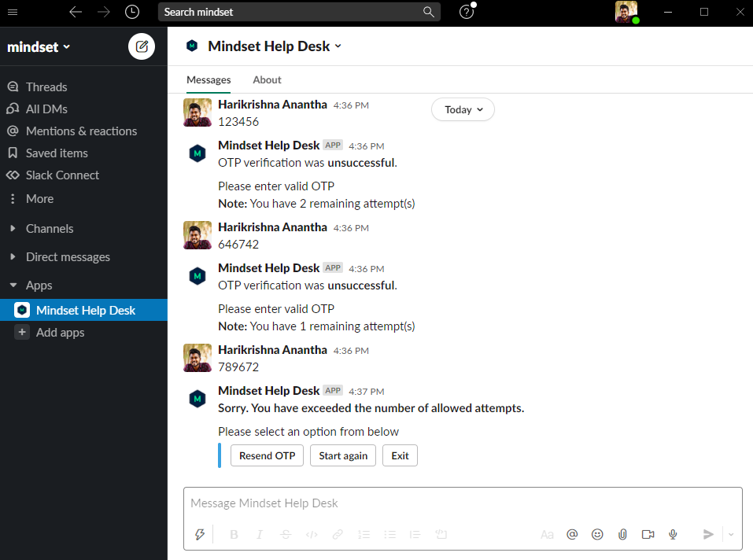This screenshot has height=560, width=753.
Task: Click the All DMs icon in sidebar
Action: pos(13,109)
